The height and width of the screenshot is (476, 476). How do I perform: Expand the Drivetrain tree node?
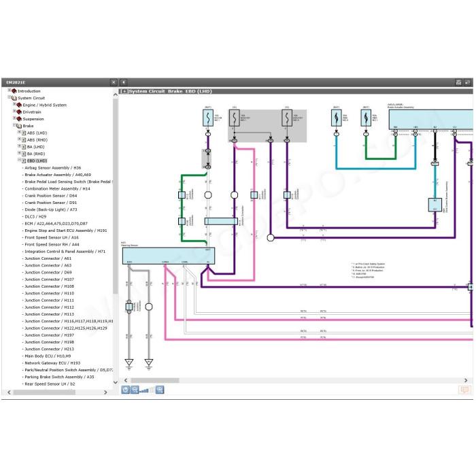(x=14, y=111)
